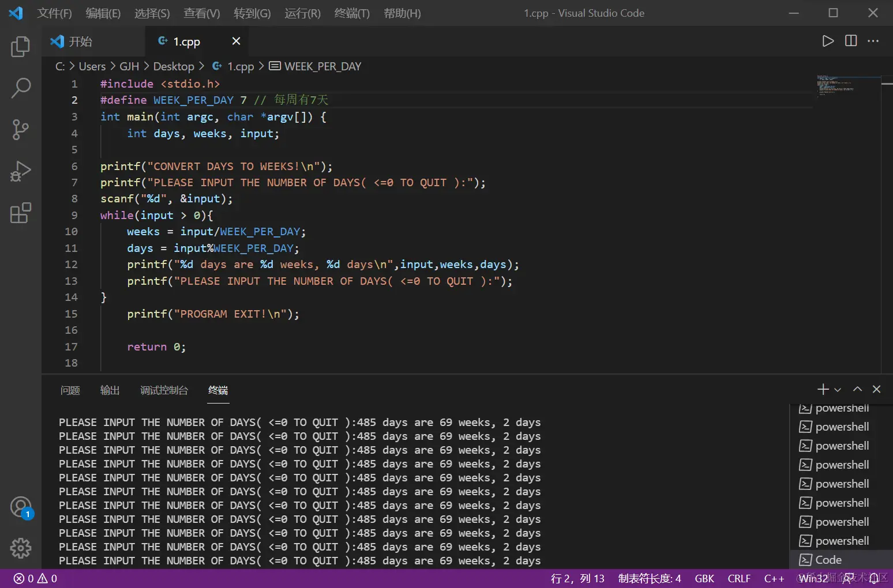The height and width of the screenshot is (588, 893).
Task: Open the 选择(S) menu
Action: (x=152, y=13)
